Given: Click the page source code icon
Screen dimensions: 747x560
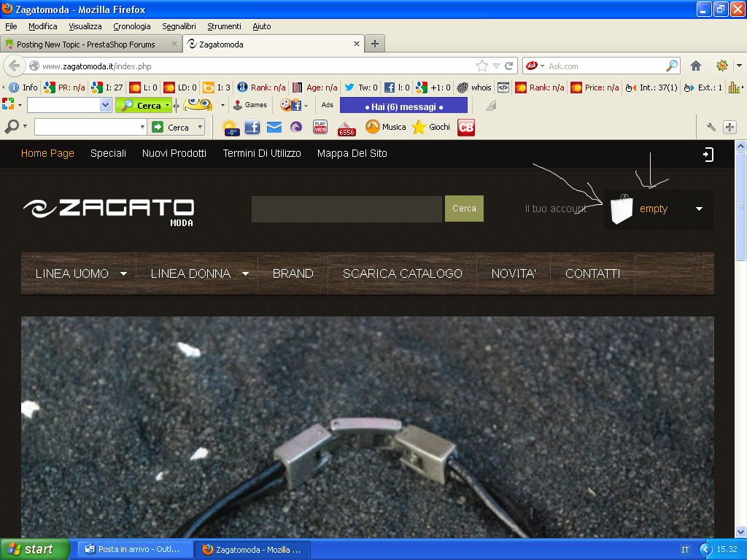Looking at the screenshot, I should [503, 87].
